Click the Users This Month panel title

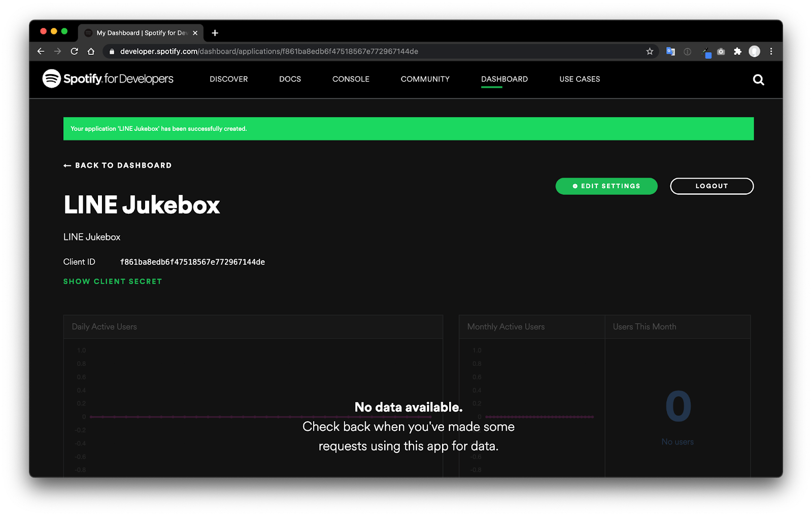[645, 327]
